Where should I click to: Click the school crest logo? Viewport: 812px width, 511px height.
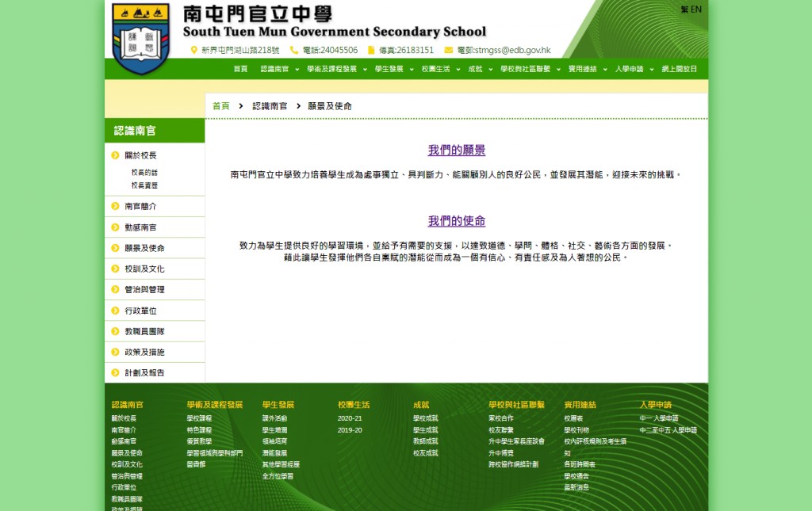[x=140, y=38]
